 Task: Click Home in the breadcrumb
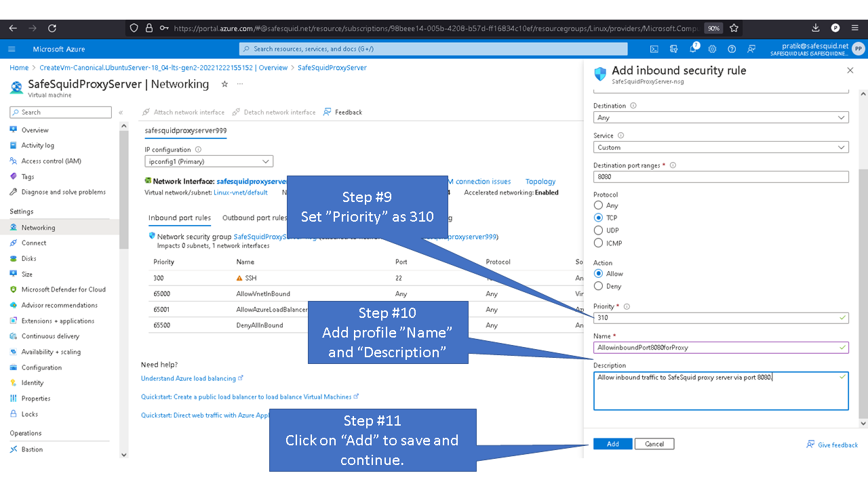pos(19,68)
